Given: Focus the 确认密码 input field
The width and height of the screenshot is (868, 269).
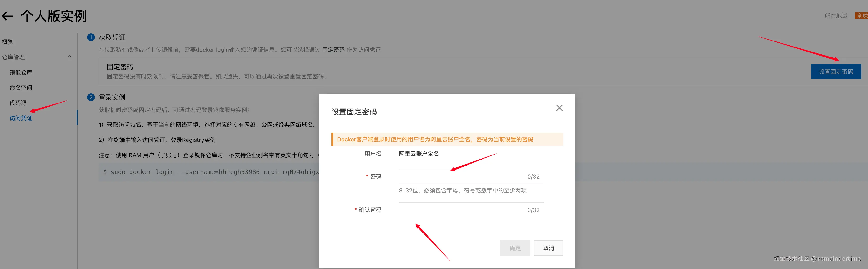Looking at the screenshot, I should (x=462, y=210).
